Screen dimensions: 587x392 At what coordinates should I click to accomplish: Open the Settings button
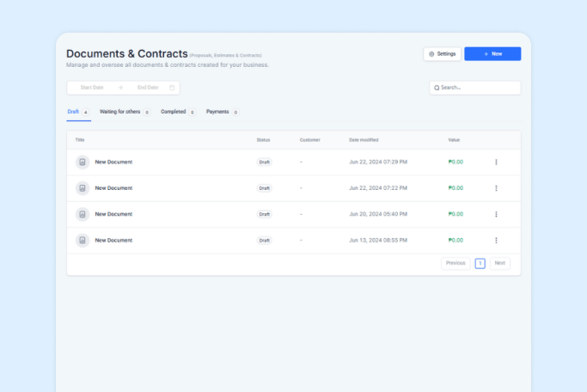443,53
